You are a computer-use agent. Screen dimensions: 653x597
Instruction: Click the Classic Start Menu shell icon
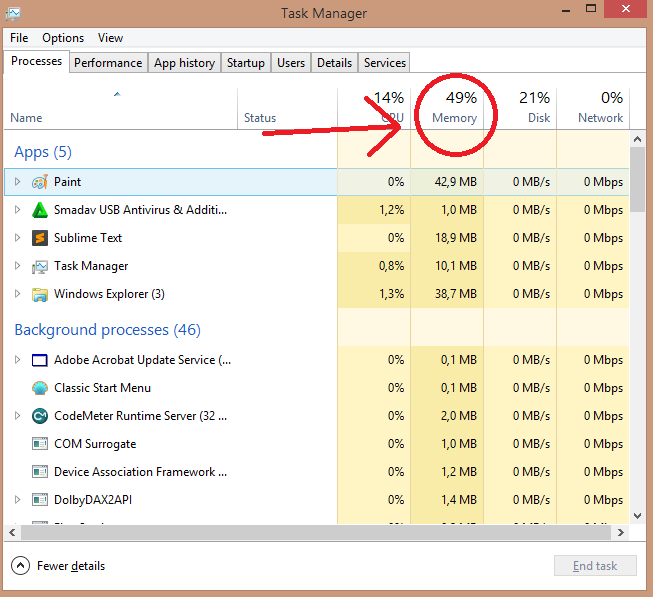click(40, 388)
